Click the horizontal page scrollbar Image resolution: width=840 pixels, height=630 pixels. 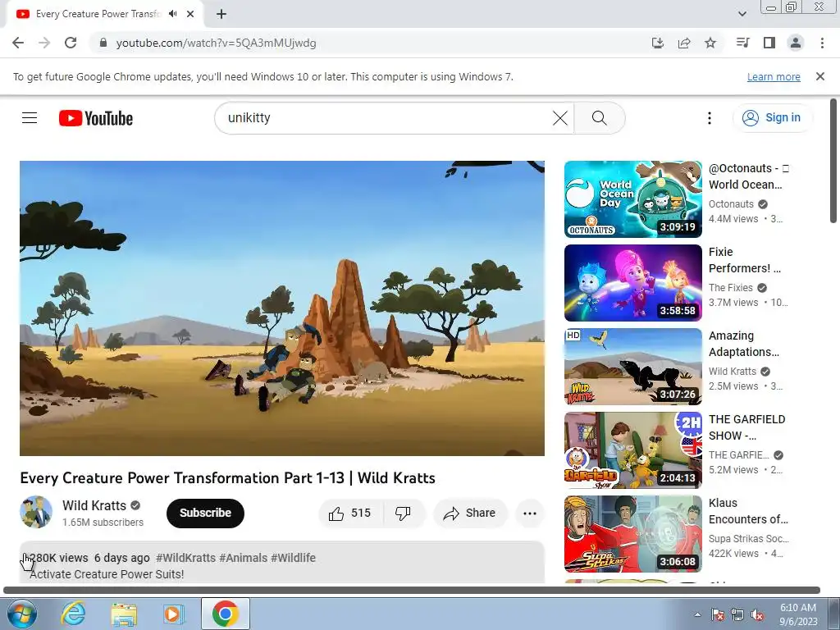(412, 590)
